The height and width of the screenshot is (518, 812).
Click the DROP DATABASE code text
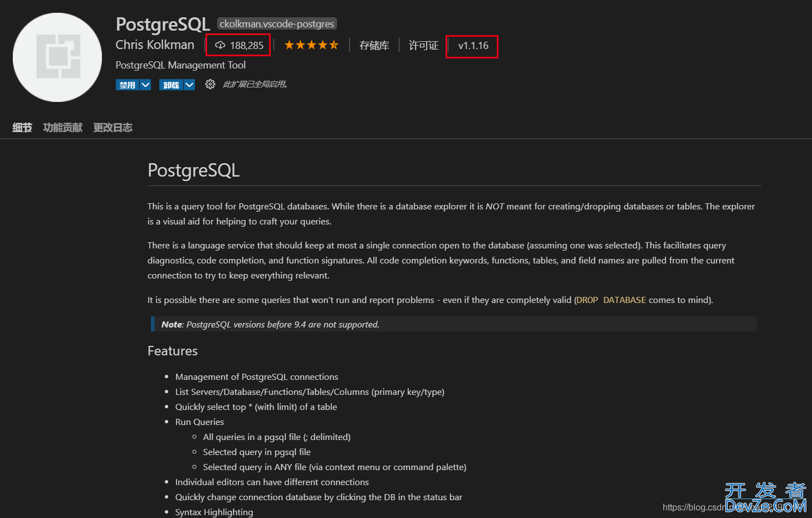coord(612,300)
